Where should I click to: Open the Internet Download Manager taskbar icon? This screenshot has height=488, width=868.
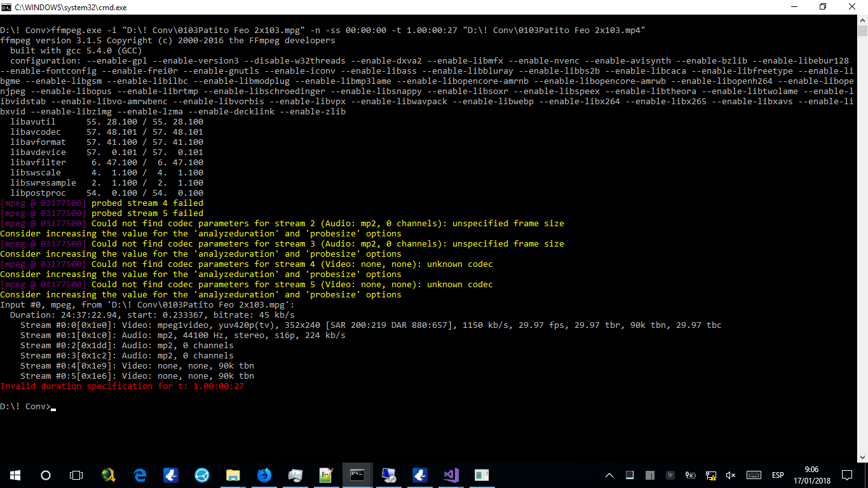[x=108, y=475]
